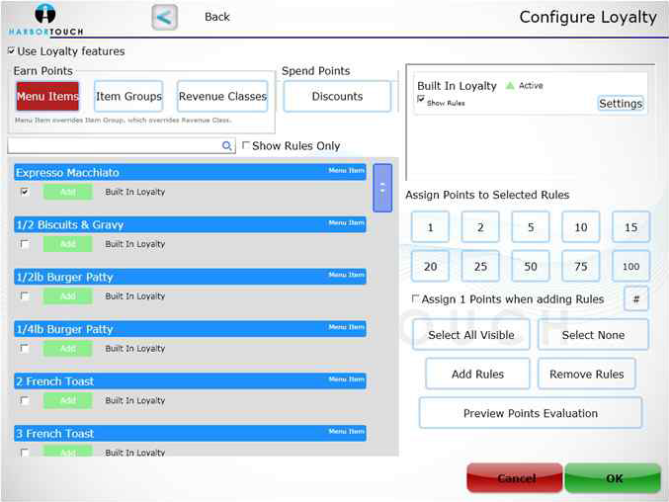
Task: Toggle Assign 1 Points when adding Rules
Action: pyautogui.click(x=415, y=299)
